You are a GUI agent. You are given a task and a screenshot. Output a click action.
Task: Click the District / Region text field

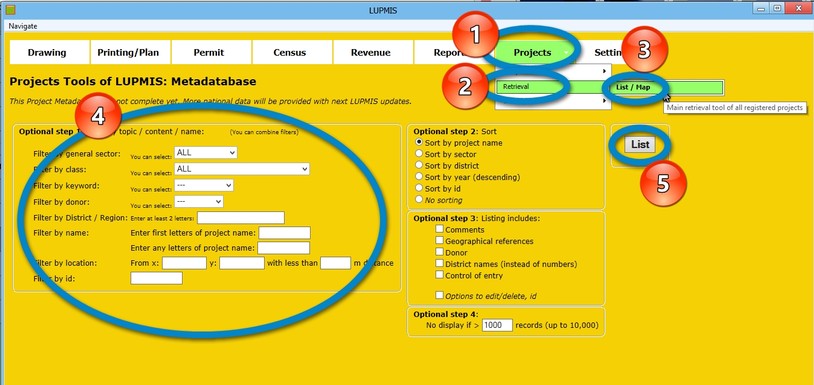(241, 218)
